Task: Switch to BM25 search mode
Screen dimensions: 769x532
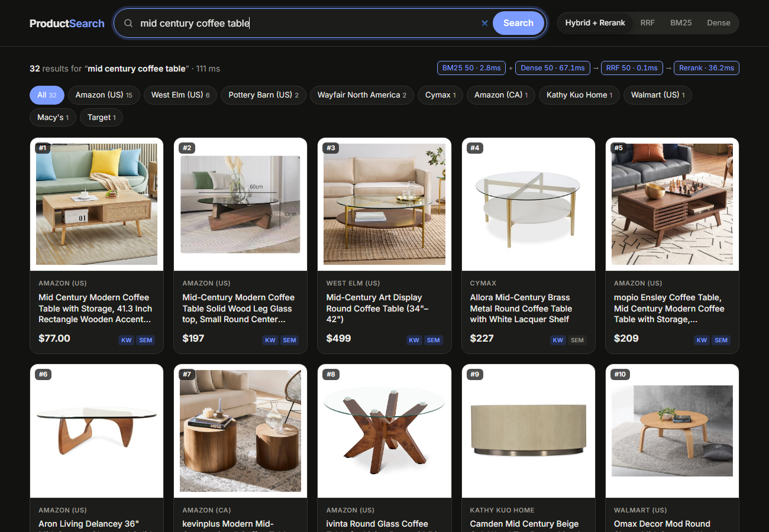Action: (681, 23)
